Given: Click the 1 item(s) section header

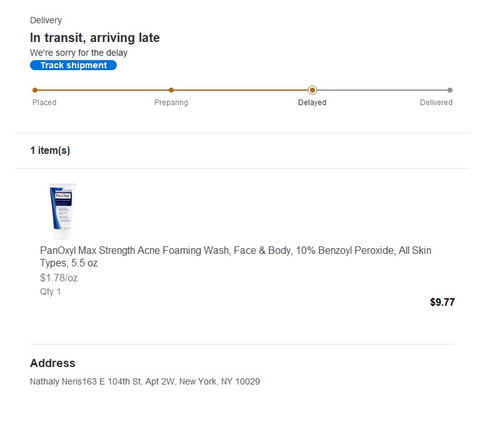Looking at the screenshot, I should (x=50, y=150).
